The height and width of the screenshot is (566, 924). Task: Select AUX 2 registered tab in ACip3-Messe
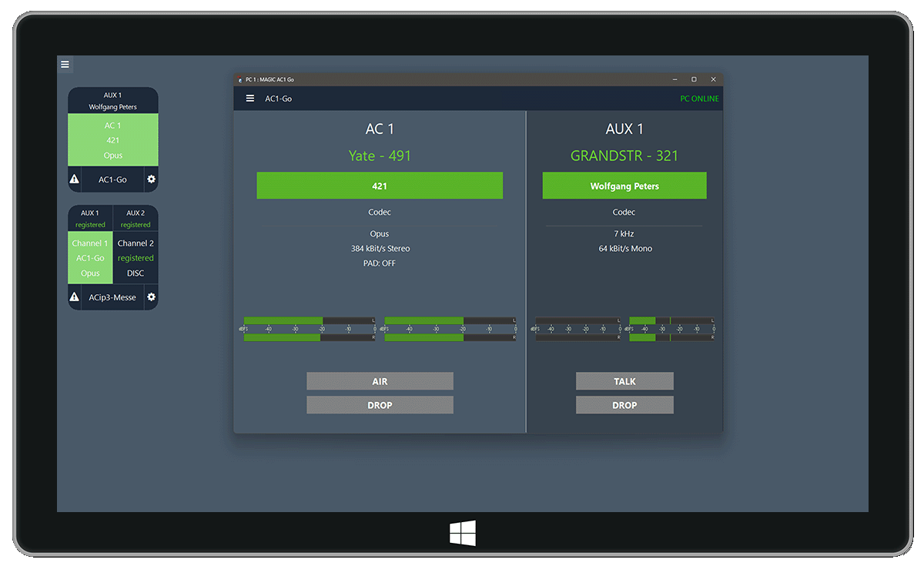point(136,219)
